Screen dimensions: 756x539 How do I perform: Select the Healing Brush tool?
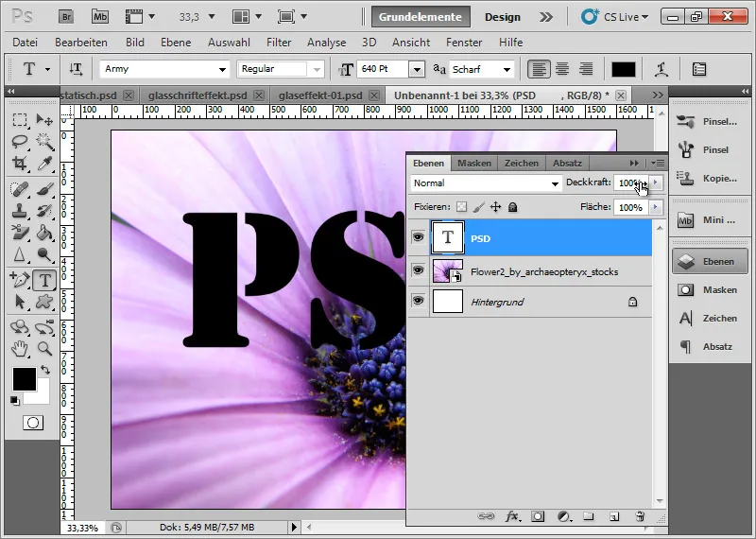(20, 189)
